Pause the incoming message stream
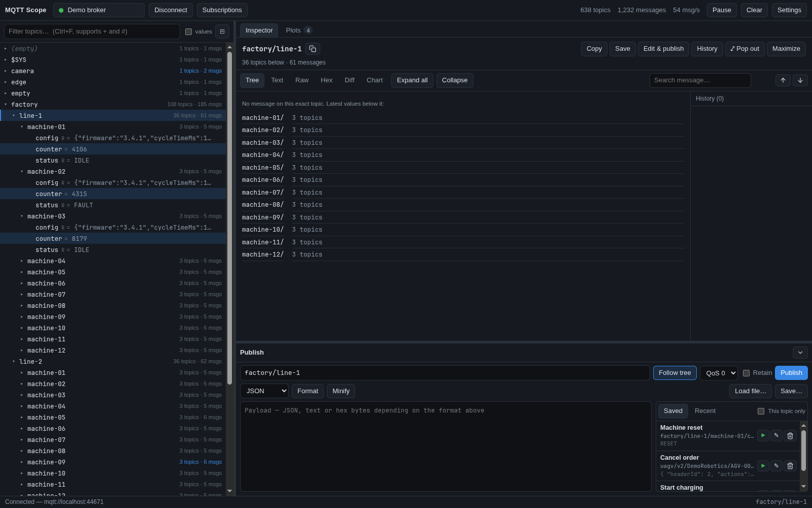This screenshot has width=812, height=508. click(722, 10)
